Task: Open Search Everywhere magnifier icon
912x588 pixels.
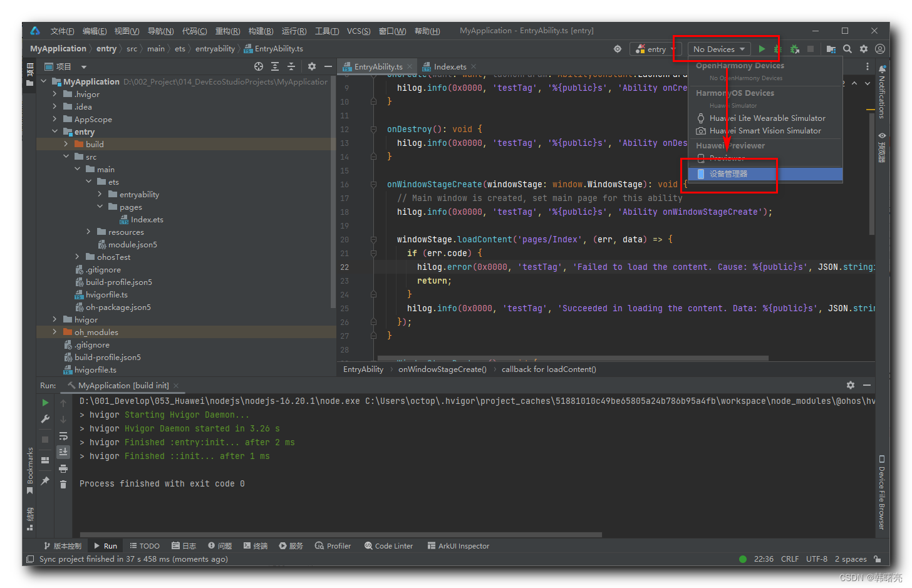Action: (847, 49)
